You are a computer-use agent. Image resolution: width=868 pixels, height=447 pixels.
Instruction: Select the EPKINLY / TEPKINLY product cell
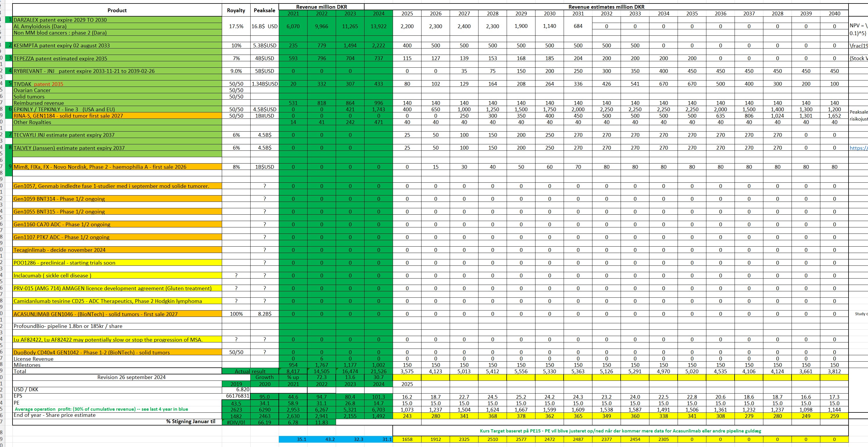click(x=117, y=109)
